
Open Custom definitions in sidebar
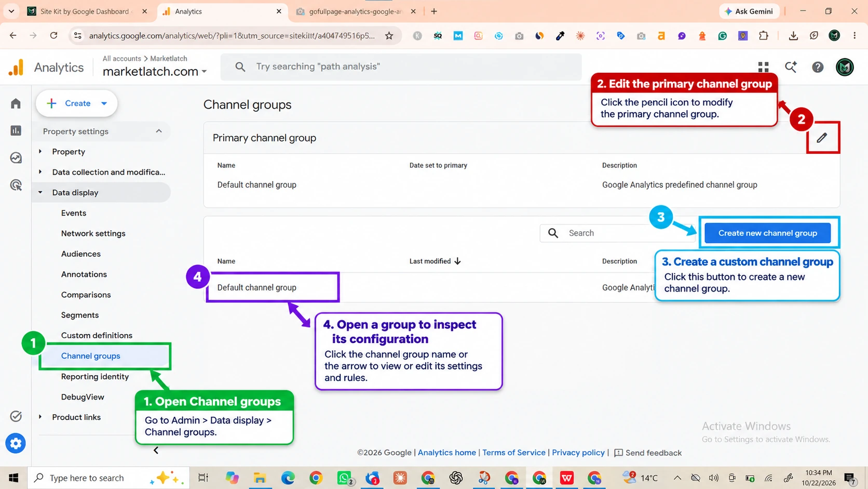coord(97,335)
